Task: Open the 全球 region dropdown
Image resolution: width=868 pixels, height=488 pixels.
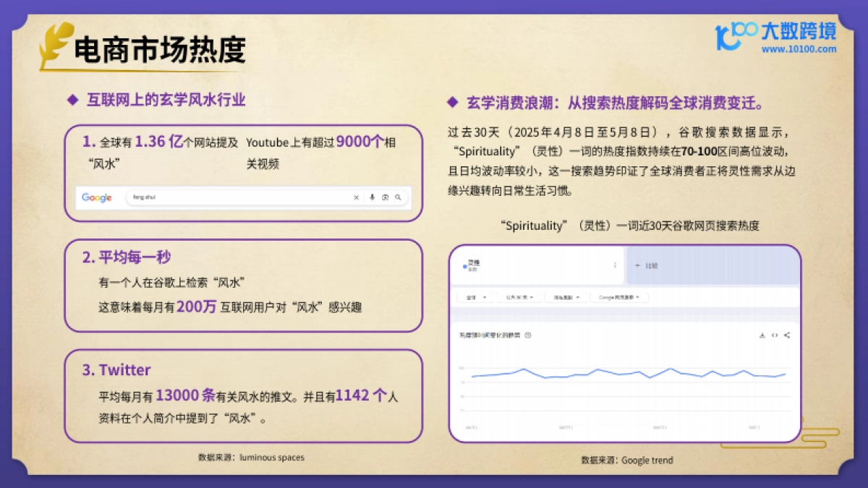Action: 475,297
